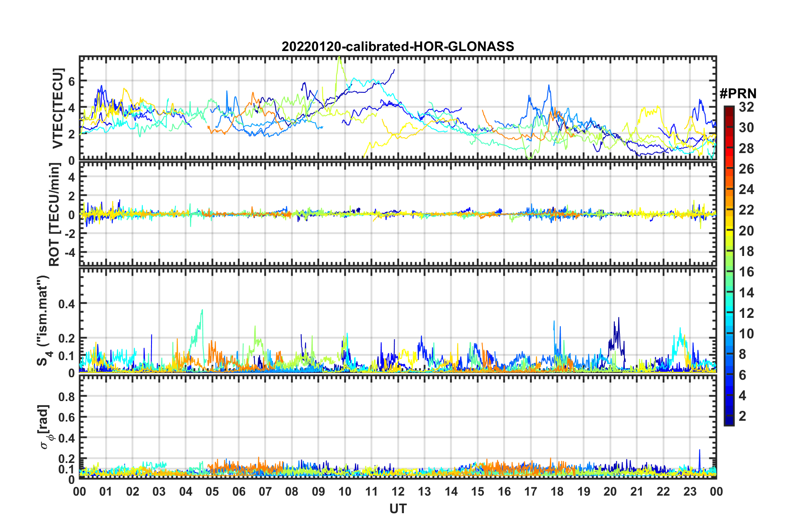Click the VTEC[TECU] y-axis label
Viewport: 796px width, 532px height.
point(58,108)
